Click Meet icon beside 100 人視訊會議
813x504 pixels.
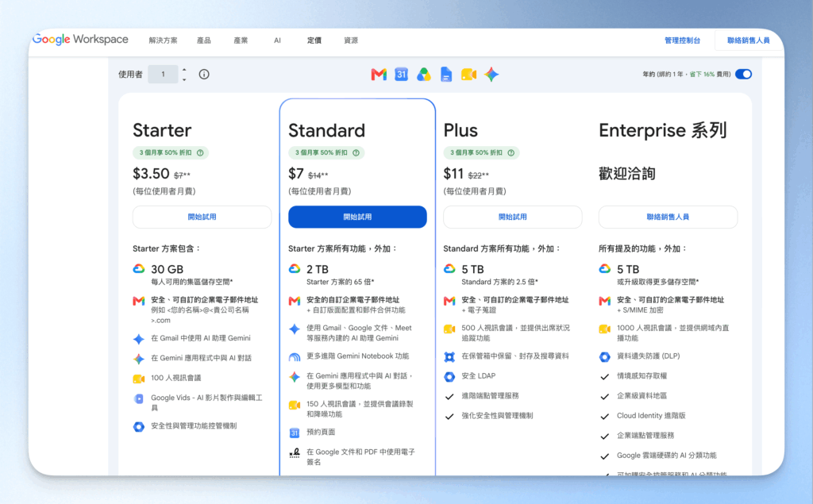[x=139, y=379]
